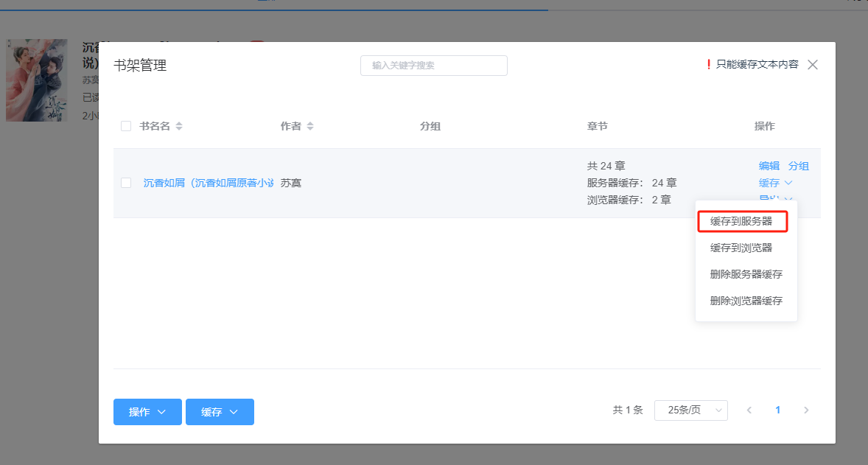Select 缓存到服务器 menu option
868x465 pixels.
(x=743, y=221)
